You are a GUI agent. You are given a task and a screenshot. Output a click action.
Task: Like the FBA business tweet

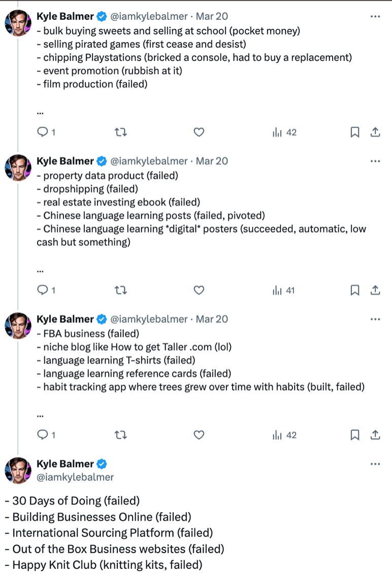click(x=199, y=435)
